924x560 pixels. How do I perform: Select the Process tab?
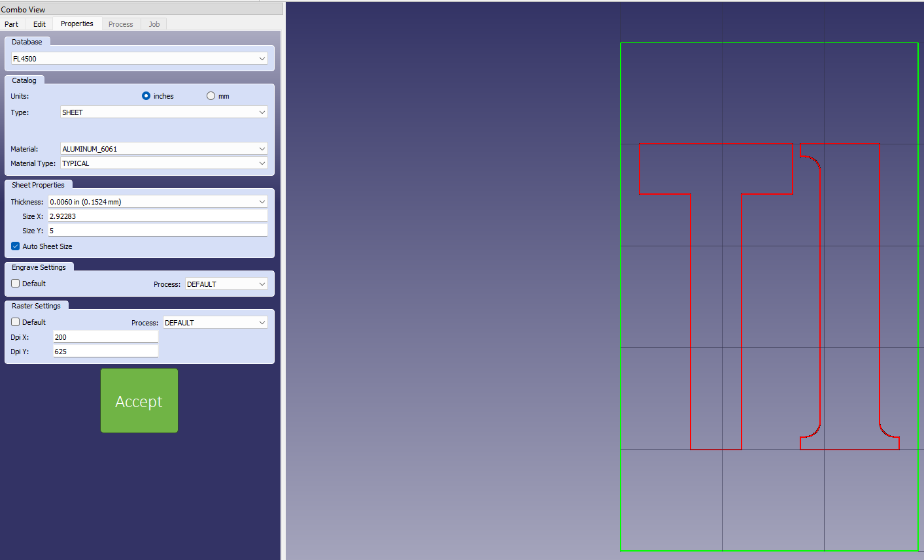[x=120, y=24]
